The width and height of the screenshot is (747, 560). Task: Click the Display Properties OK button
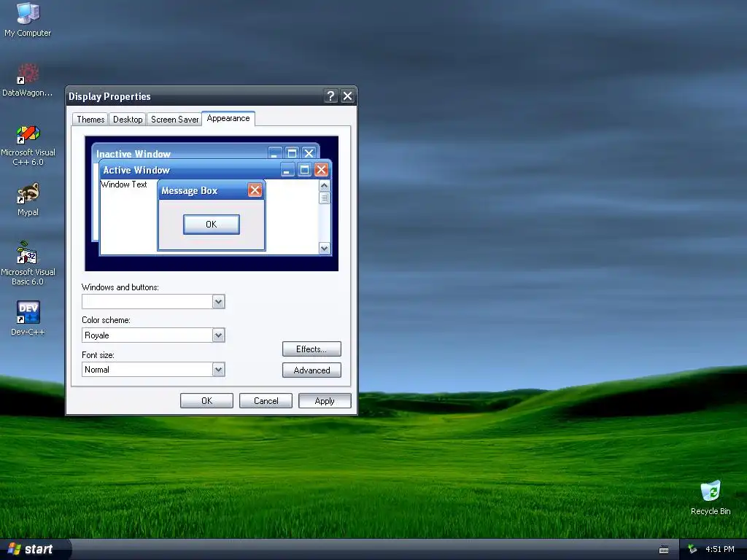click(x=206, y=401)
